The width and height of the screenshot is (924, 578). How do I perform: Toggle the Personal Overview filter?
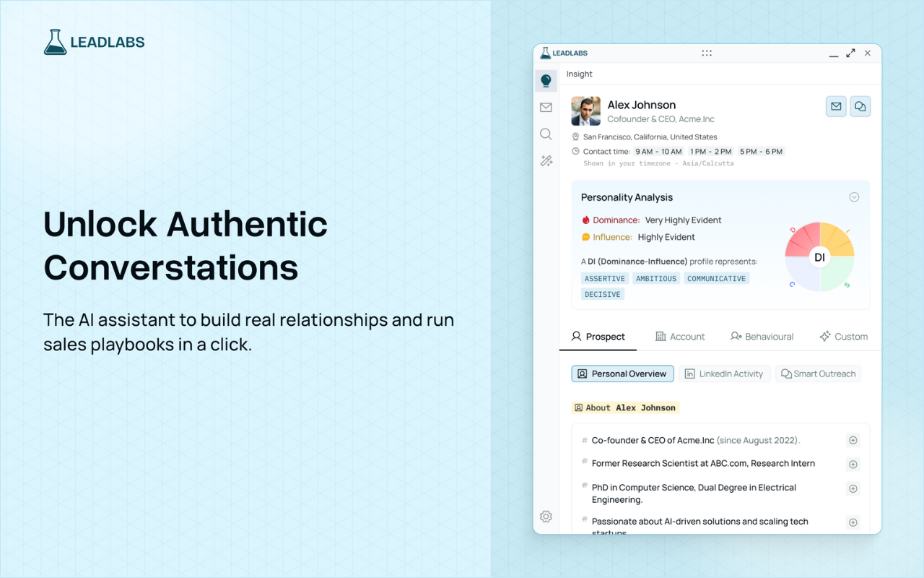point(622,374)
